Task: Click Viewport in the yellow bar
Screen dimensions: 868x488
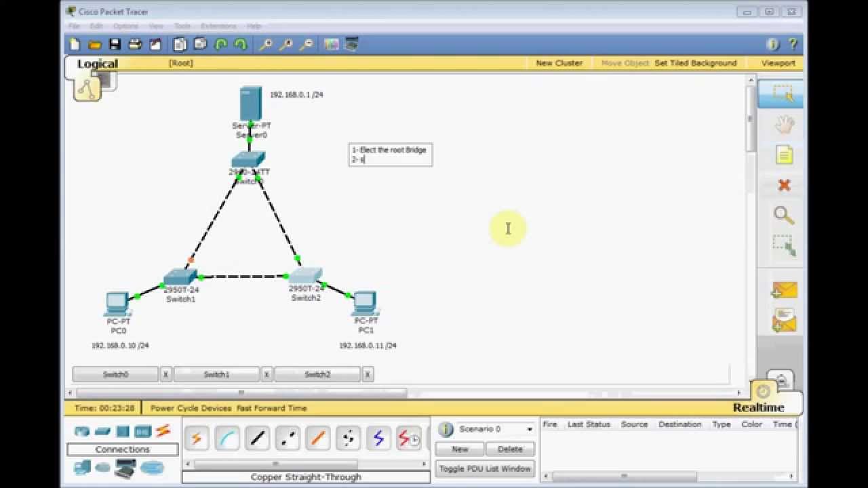Action: click(778, 63)
